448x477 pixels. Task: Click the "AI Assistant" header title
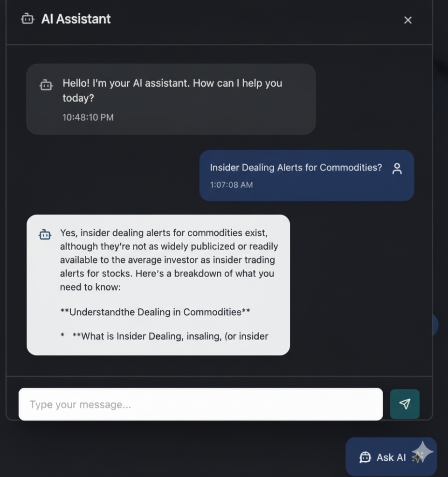(x=76, y=19)
